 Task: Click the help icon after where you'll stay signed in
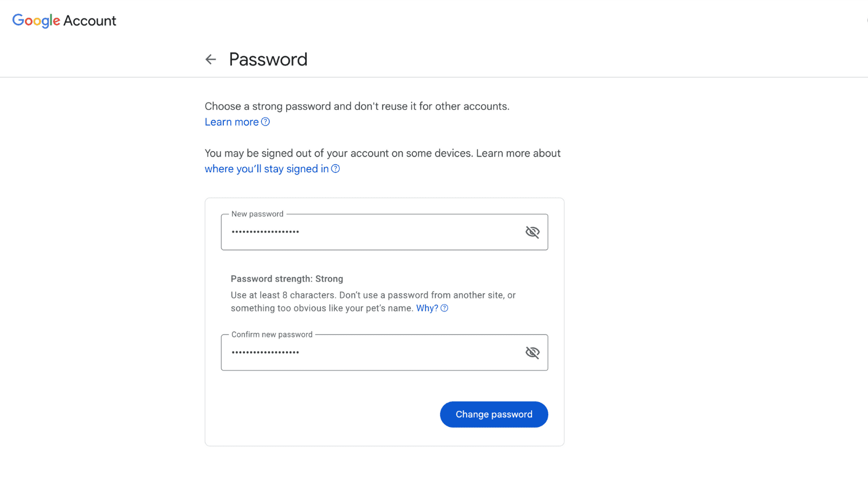click(336, 169)
